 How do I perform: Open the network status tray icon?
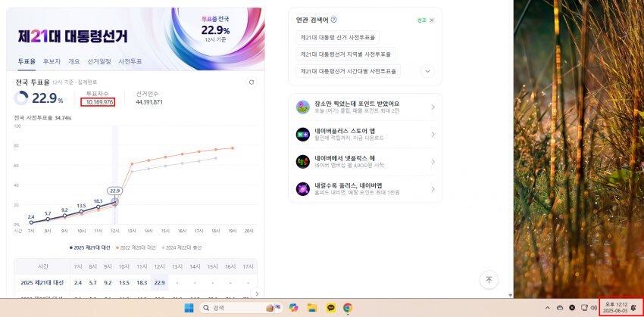[584, 308]
